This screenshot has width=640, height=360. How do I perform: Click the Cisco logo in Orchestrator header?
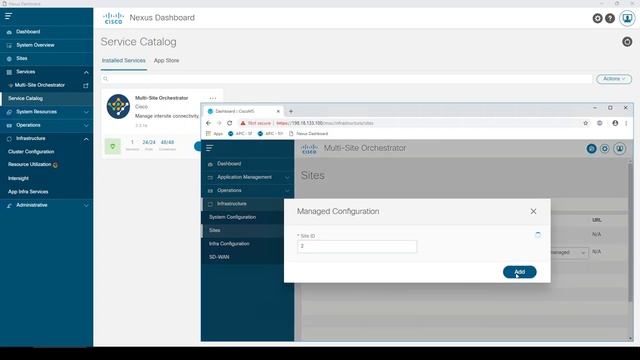[309, 149]
